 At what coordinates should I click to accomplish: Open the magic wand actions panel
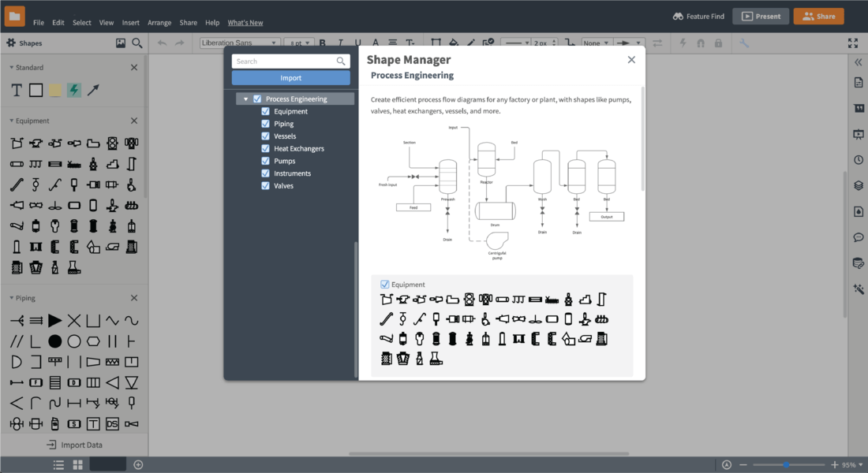coord(859,289)
